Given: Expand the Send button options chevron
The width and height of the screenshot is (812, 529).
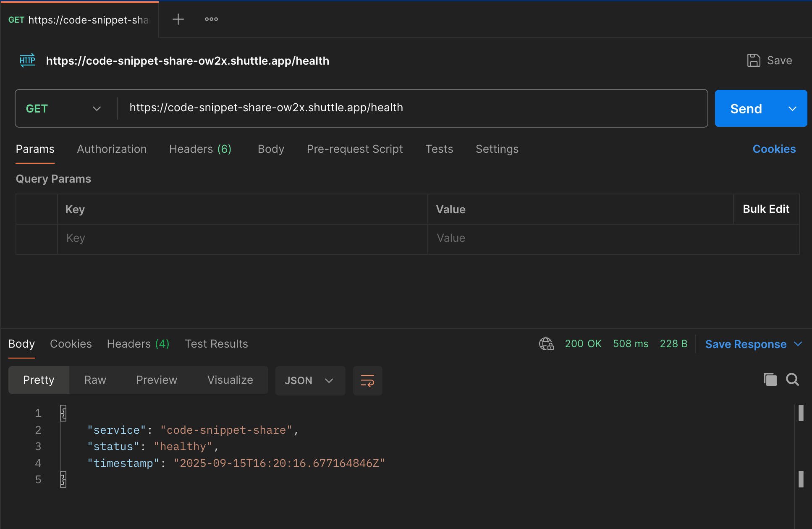Looking at the screenshot, I should [793, 108].
